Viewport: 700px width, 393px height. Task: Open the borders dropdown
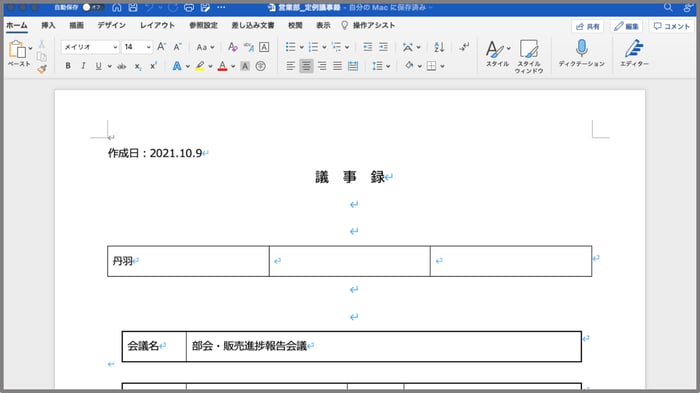[x=442, y=67]
